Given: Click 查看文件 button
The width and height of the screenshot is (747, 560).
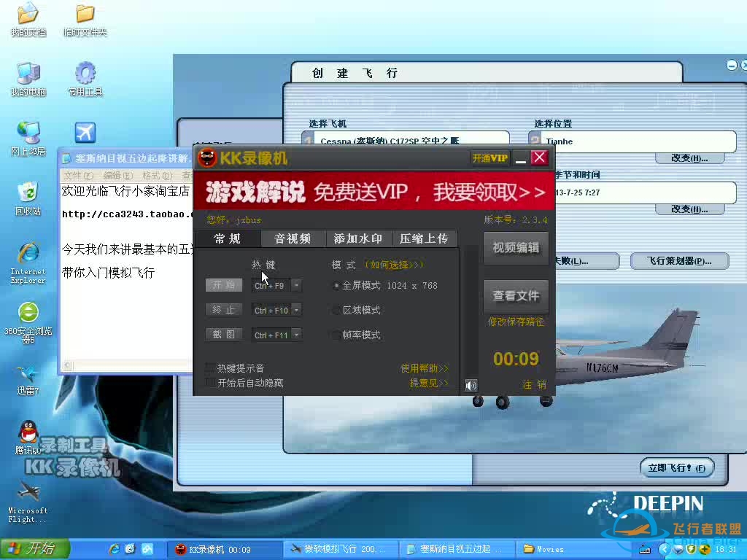Looking at the screenshot, I should 516,296.
